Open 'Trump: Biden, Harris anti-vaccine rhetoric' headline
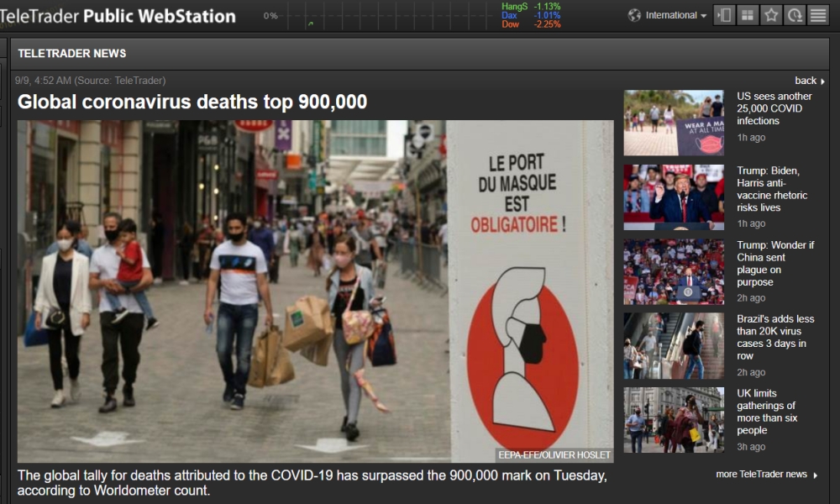The height and width of the screenshot is (504, 840). (772, 189)
